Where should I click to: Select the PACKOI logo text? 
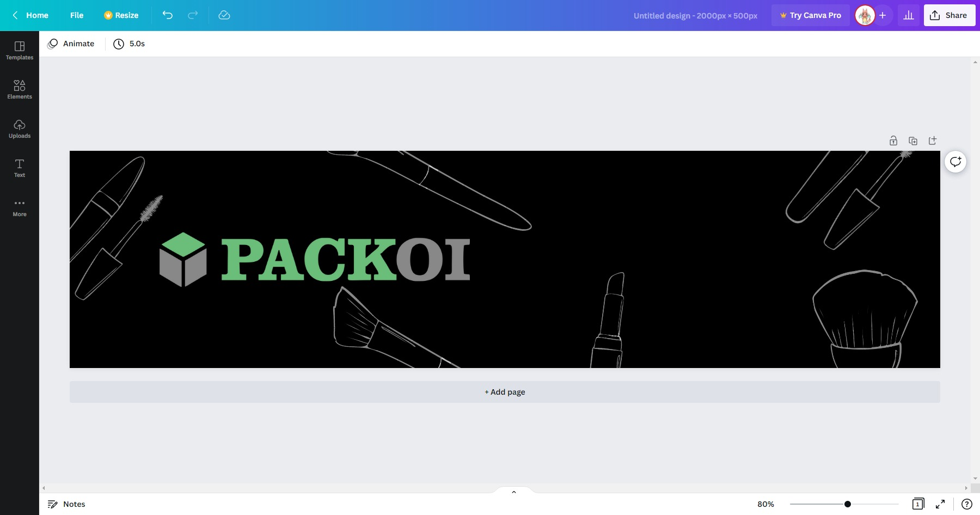click(x=346, y=259)
